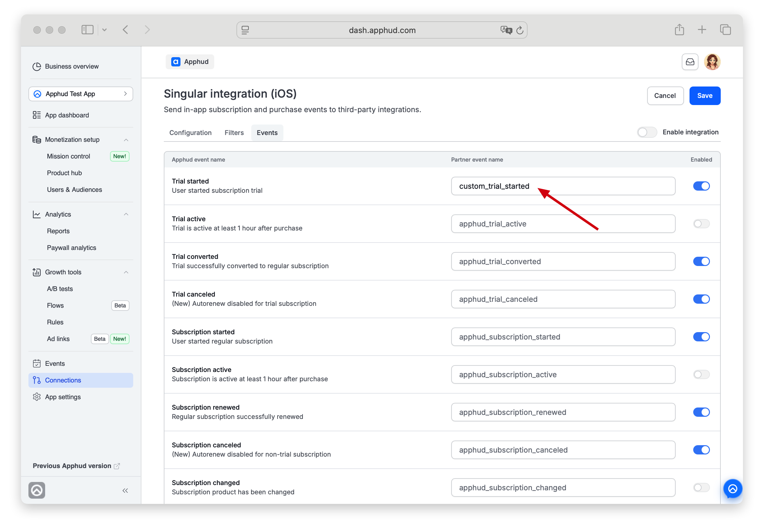
Task: Click the Connections branch icon
Action: [x=36, y=380]
